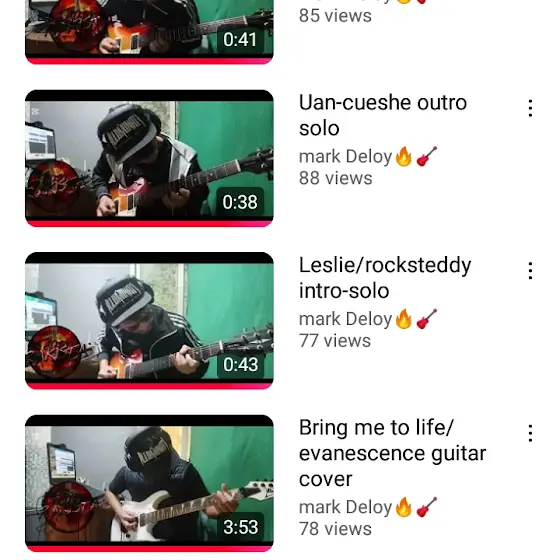Click the 0:41 duration badge

(240, 39)
